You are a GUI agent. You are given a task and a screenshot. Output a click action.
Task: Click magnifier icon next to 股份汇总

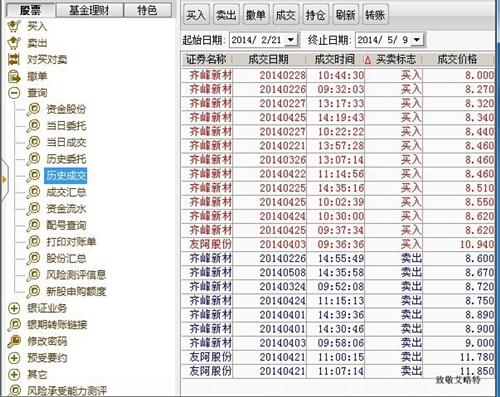point(33,258)
